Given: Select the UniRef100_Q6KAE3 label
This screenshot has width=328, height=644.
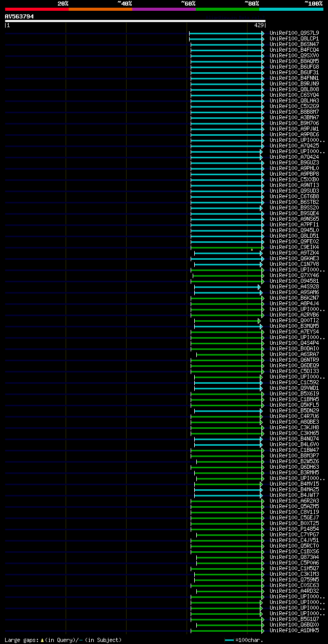Looking at the screenshot, I should 294,258.
